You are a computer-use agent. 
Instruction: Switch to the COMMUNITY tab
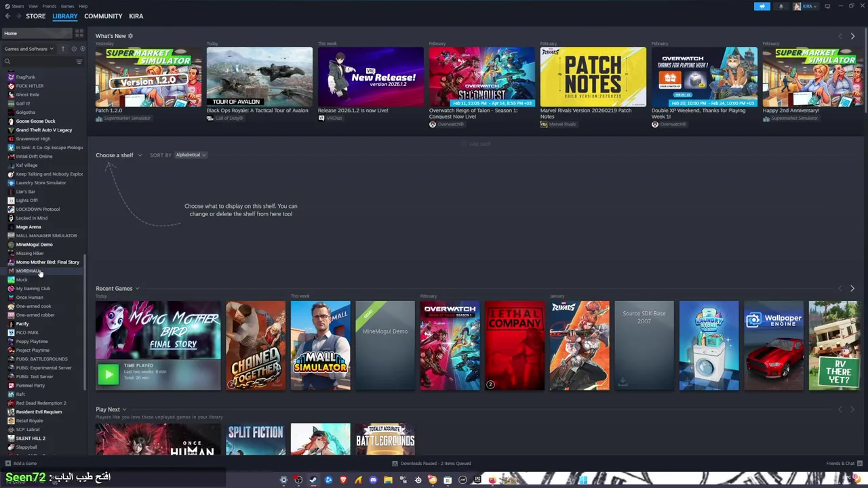point(103,16)
